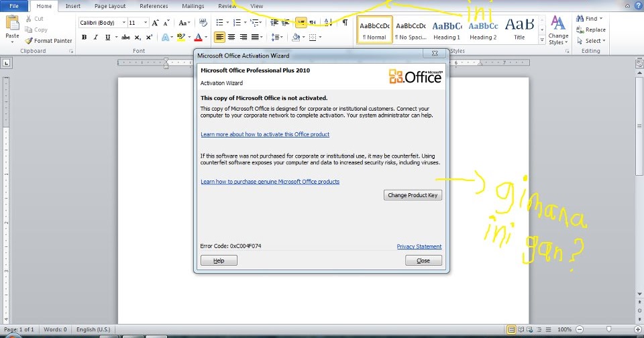
Task: Open the Privacy Statement link
Action: click(x=419, y=246)
